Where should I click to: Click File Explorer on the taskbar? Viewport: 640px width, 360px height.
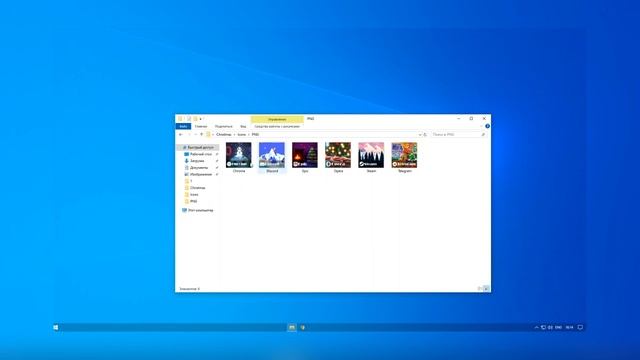click(x=292, y=327)
